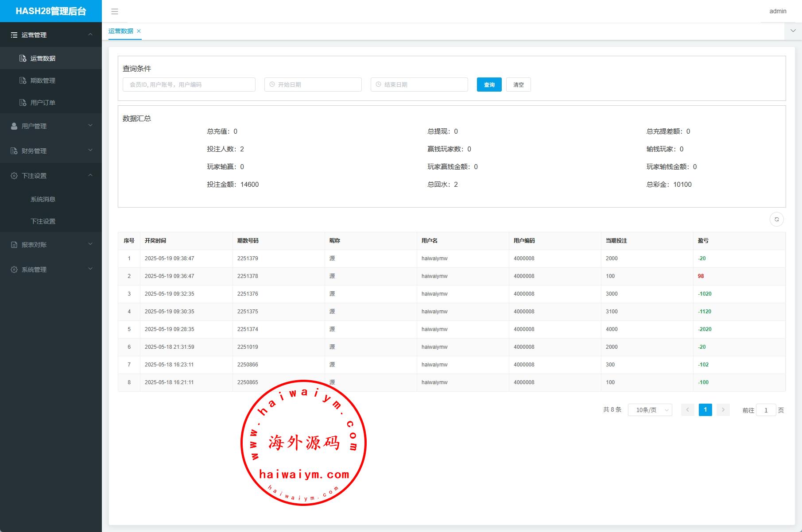Click the hamburger menu collapse icon
The width and height of the screenshot is (802, 532).
point(115,12)
